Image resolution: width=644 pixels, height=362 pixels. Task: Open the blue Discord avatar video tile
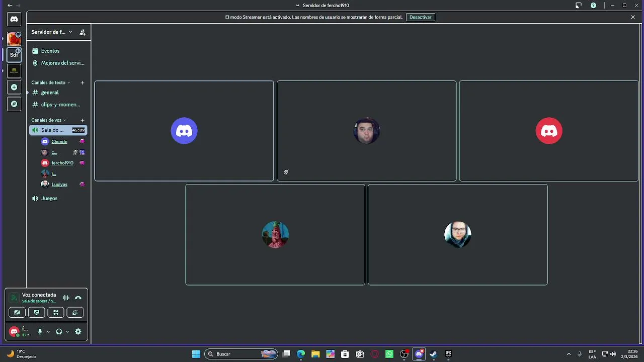coord(184,131)
